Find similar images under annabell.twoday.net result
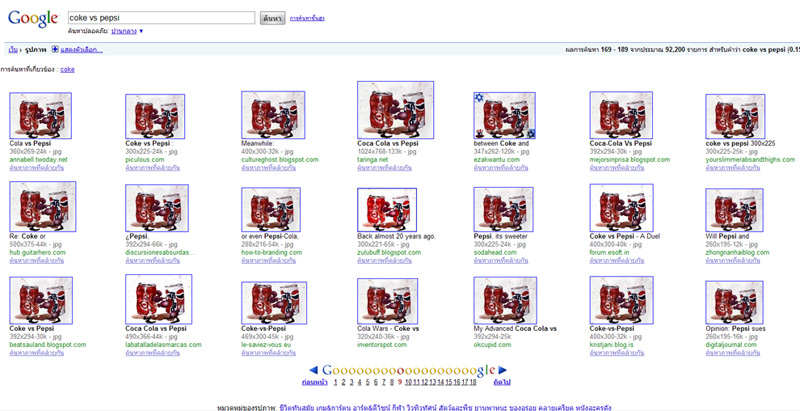Viewport: 800px width, 411px height. pyautogui.click(x=37, y=168)
